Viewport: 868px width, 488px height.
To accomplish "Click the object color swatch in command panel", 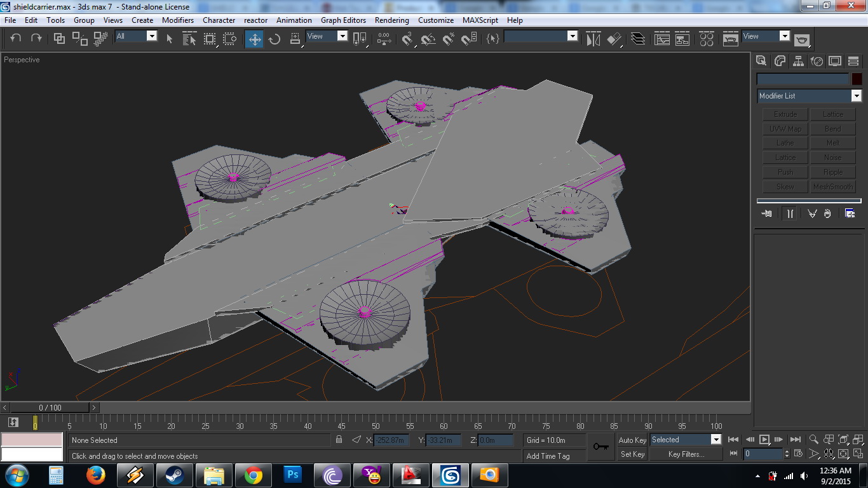I will pyautogui.click(x=857, y=79).
